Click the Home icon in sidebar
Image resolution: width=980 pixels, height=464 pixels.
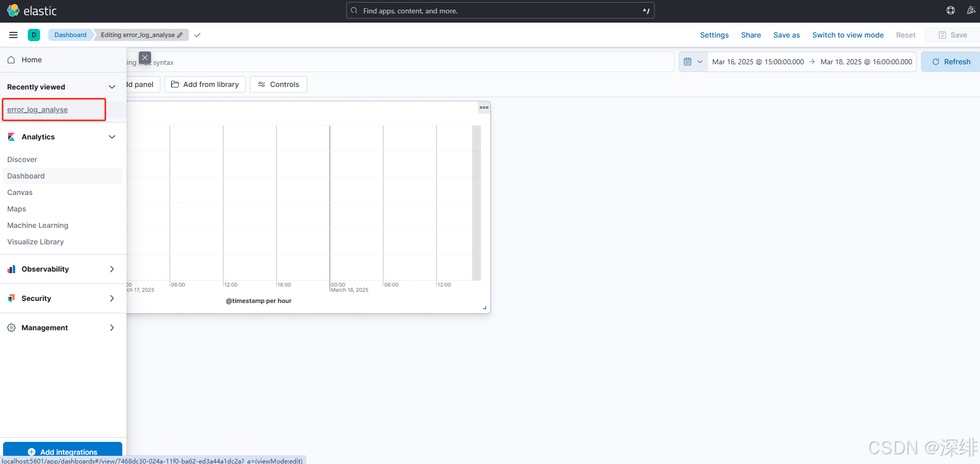coord(11,60)
